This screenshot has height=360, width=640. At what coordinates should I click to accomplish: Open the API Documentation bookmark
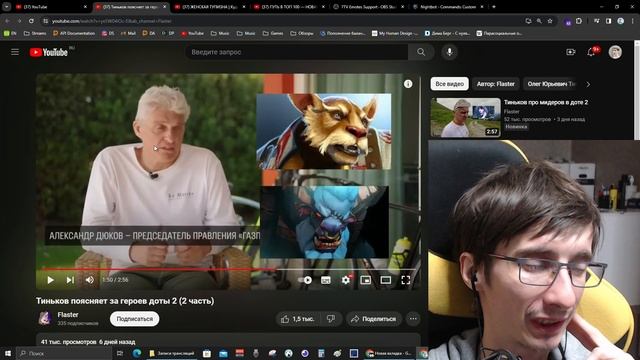[x=74, y=33]
